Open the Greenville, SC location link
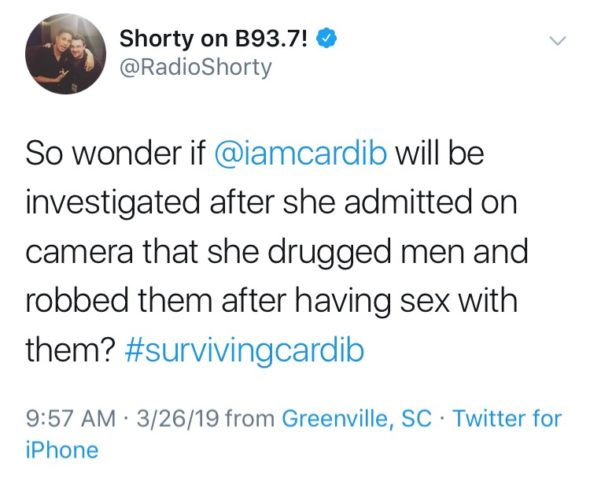Viewport: 590px width, 478px height. coord(356,419)
